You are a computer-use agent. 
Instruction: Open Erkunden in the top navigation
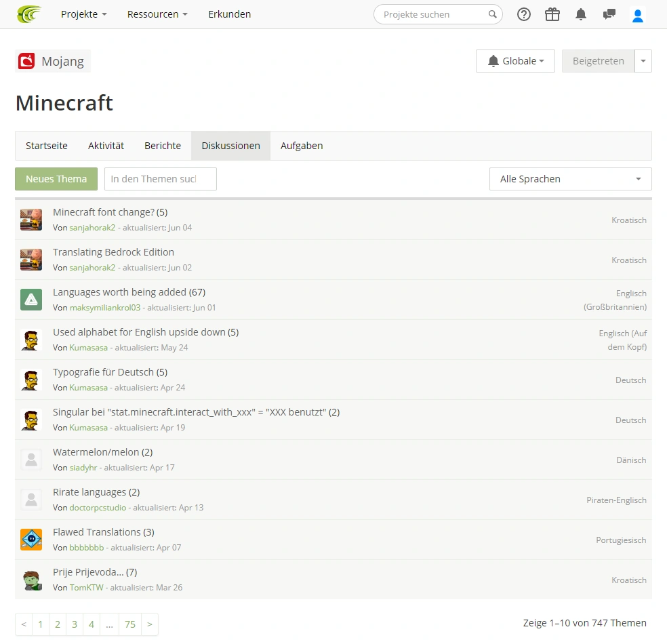point(229,14)
